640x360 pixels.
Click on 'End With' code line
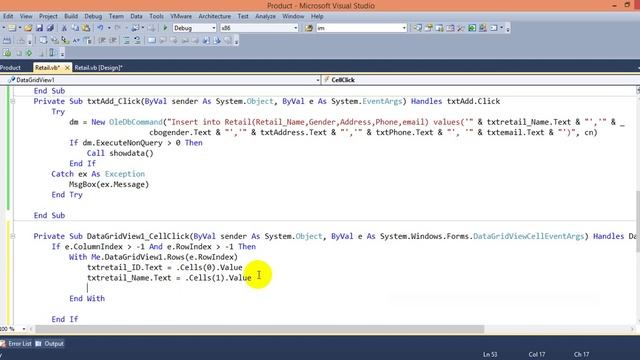click(x=87, y=298)
